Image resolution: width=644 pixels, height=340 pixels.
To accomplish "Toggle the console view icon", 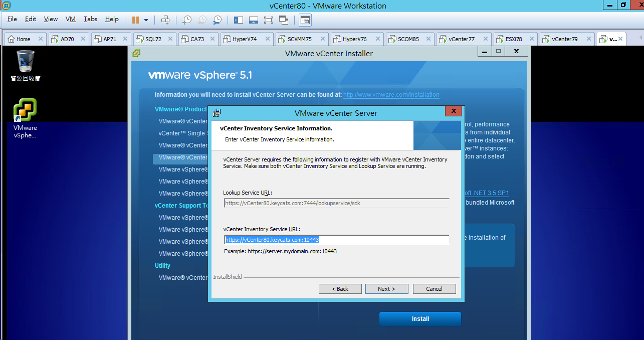I will click(305, 20).
